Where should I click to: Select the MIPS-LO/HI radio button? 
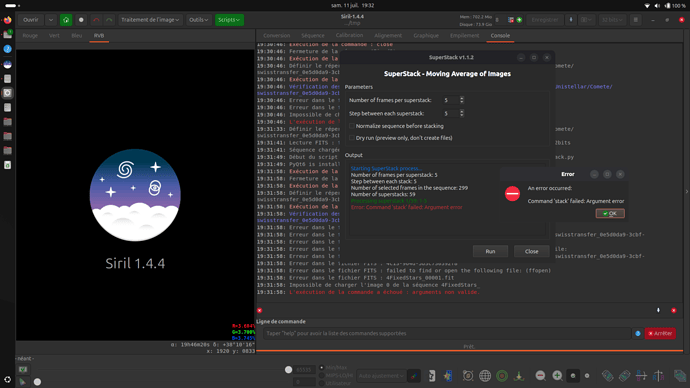(322, 375)
